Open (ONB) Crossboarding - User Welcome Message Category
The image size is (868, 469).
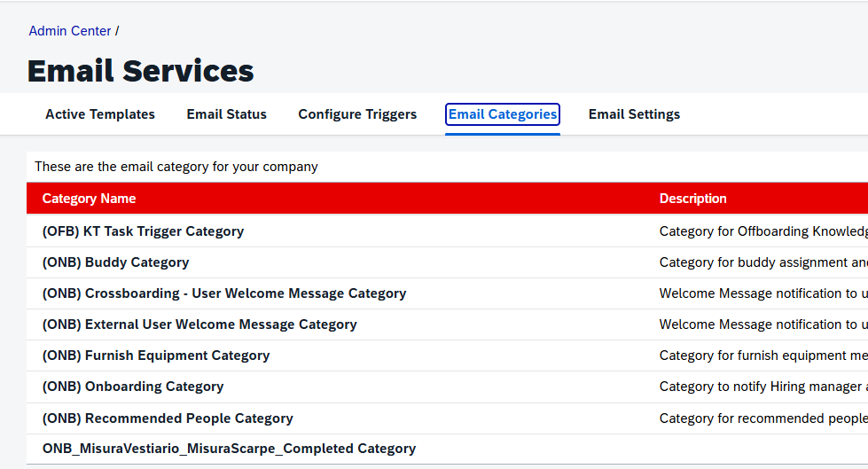coord(224,293)
